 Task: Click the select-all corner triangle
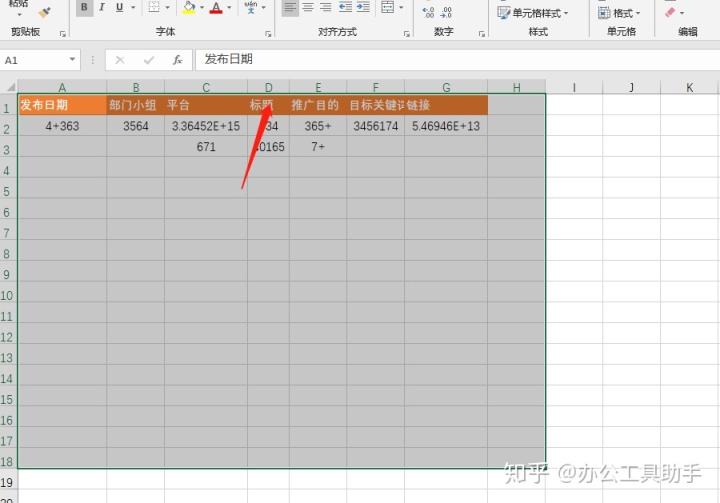point(11,87)
